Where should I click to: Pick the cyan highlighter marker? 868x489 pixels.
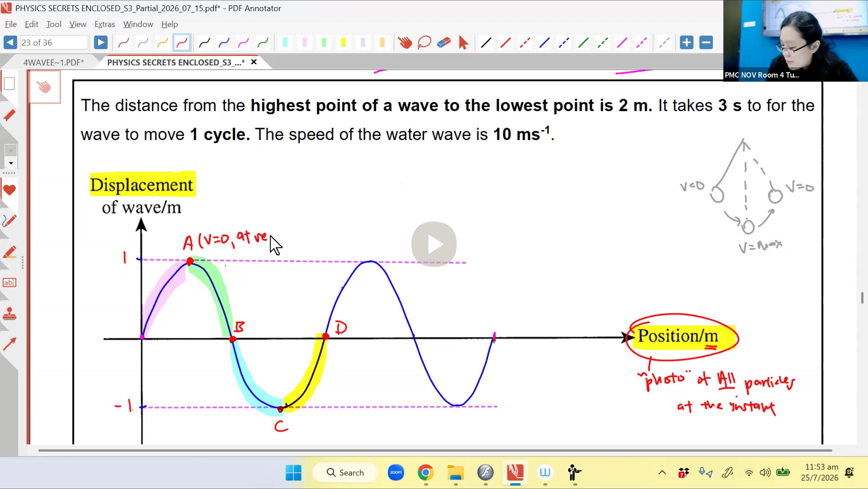[285, 43]
